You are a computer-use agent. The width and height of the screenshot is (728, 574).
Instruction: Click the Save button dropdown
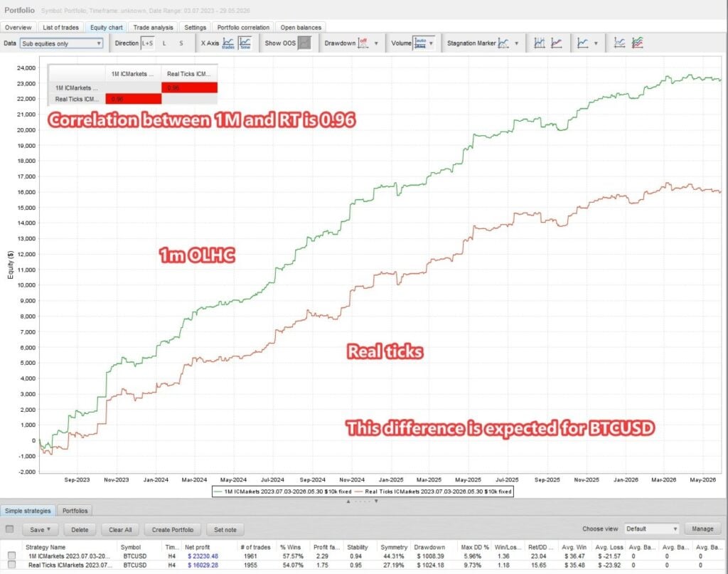[x=40, y=529]
